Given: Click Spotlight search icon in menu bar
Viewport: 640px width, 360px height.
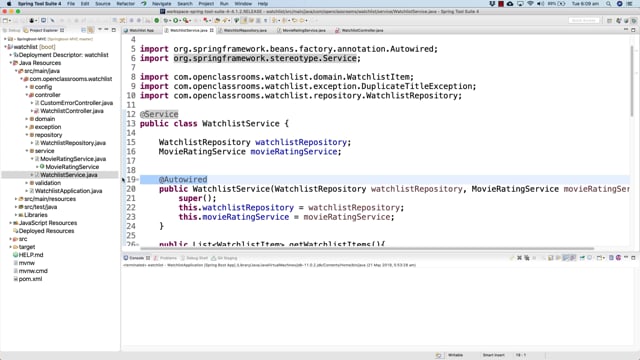Looking at the screenshot, I should click(609, 4).
